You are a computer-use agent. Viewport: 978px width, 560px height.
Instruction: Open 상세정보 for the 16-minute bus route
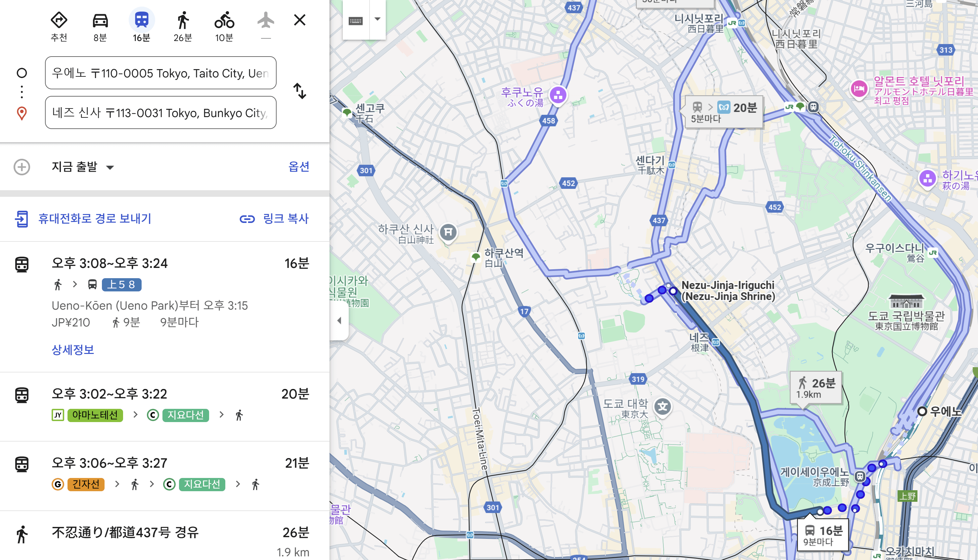pyautogui.click(x=73, y=350)
